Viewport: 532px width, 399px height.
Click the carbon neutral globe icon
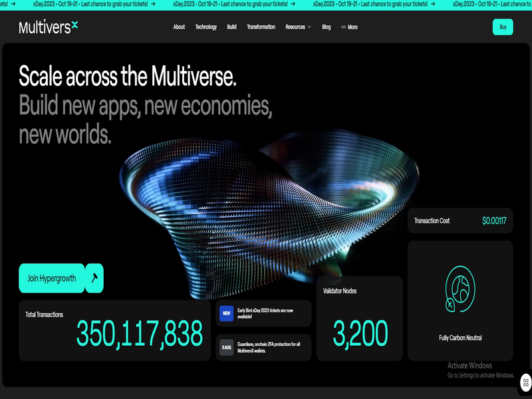[x=460, y=289]
